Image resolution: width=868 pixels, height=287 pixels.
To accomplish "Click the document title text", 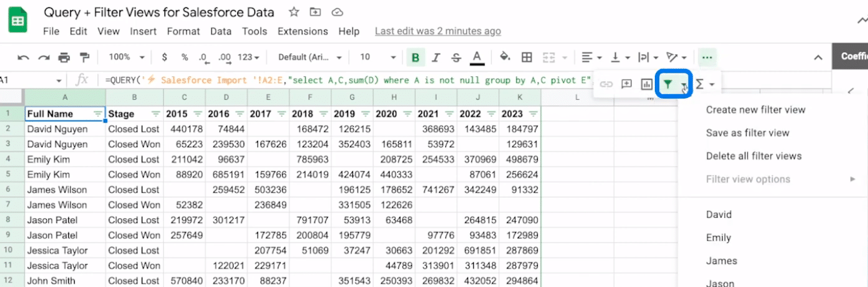I will pyautogui.click(x=159, y=12).
